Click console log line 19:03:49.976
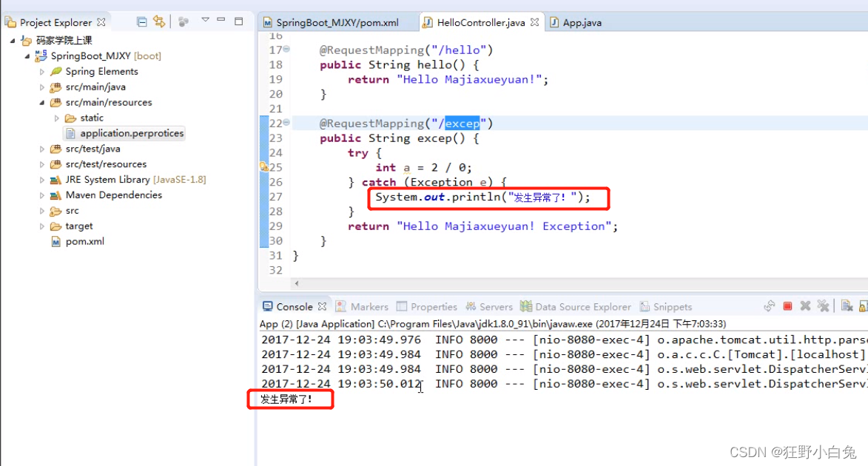868x466 pixels. [565, 340]
